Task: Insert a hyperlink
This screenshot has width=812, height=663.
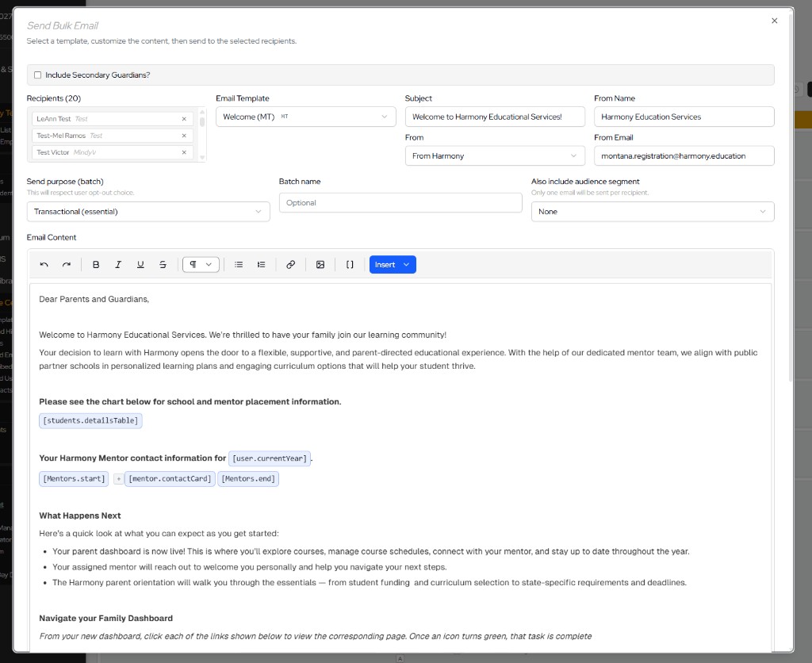Action: pos(290,265)
